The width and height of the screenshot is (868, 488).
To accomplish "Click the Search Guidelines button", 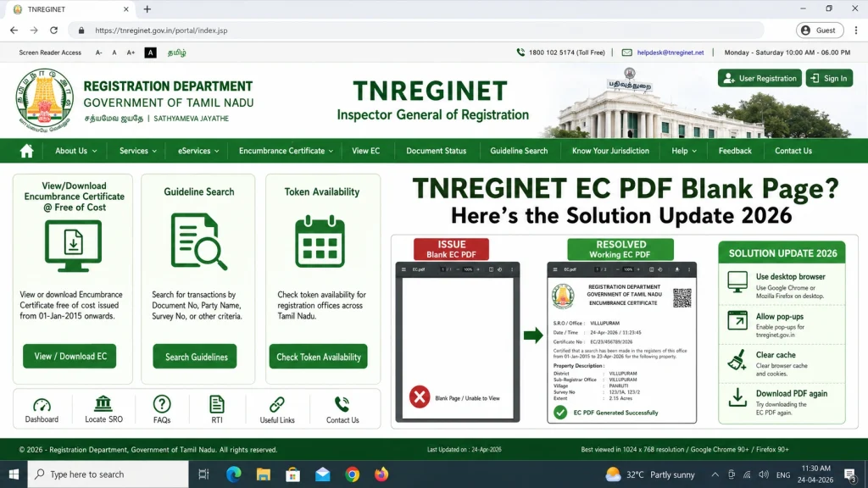I will click(195, 357).
